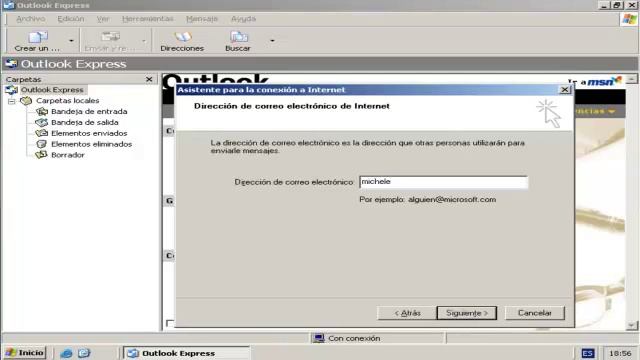Click the Carpetas locales folder icon

(26, 100)
